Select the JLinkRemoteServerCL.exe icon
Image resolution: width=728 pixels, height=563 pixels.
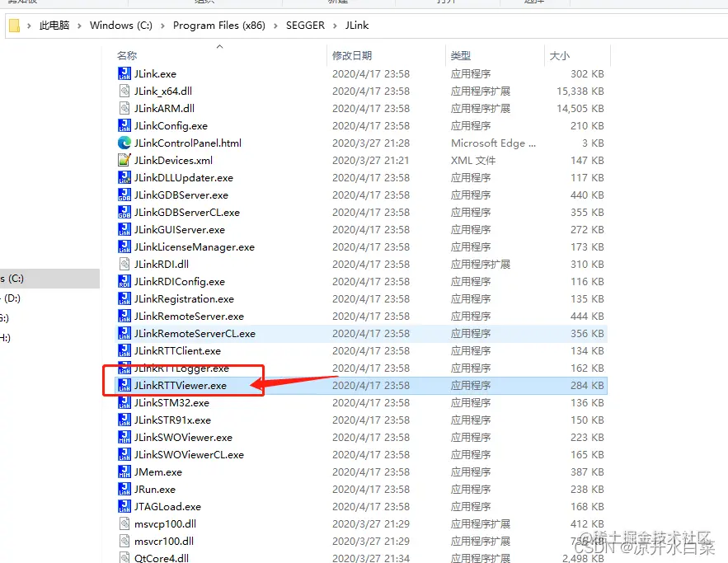124,334
